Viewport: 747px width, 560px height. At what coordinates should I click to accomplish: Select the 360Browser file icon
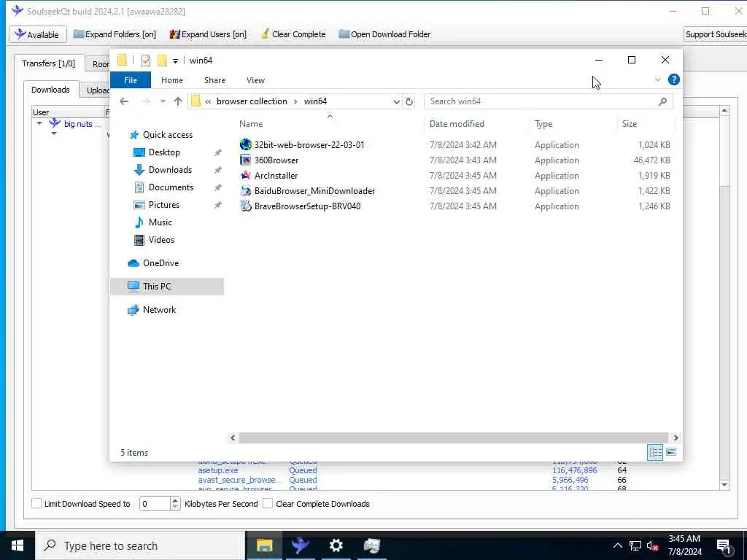(x=245, y=160)
